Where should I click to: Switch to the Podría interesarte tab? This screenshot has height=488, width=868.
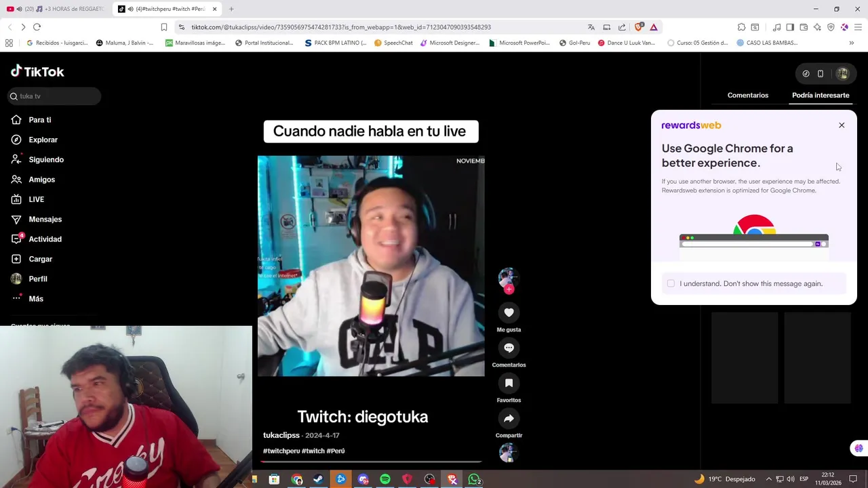(x=821, y=96)
